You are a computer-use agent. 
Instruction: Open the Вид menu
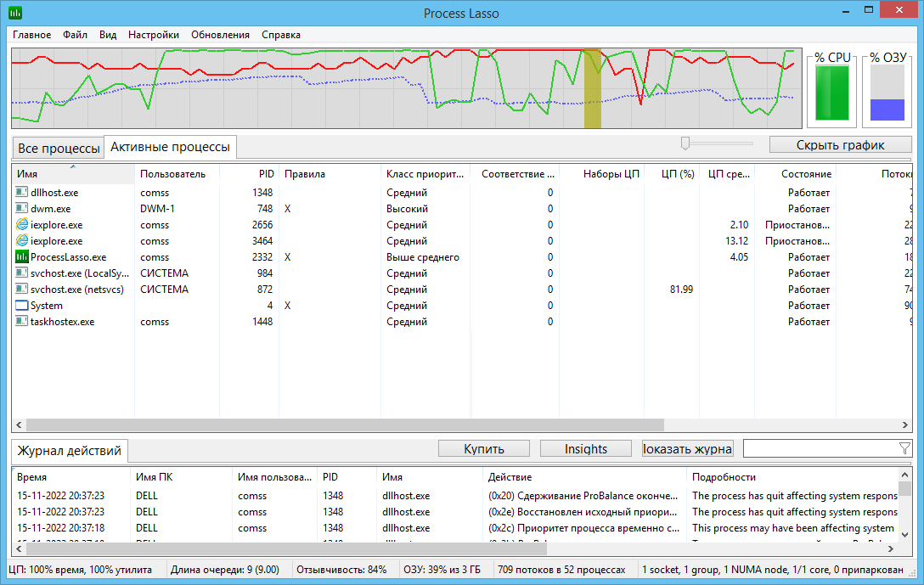[108, 35]
